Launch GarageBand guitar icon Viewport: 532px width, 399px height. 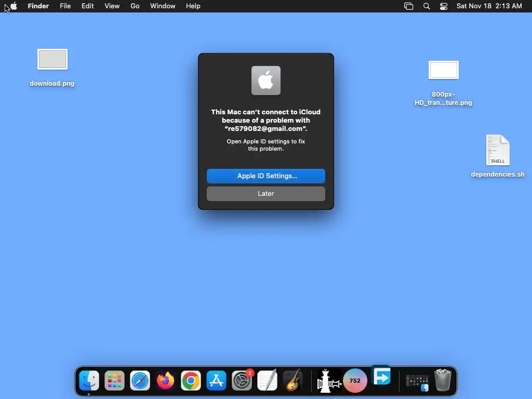[292, 380]
